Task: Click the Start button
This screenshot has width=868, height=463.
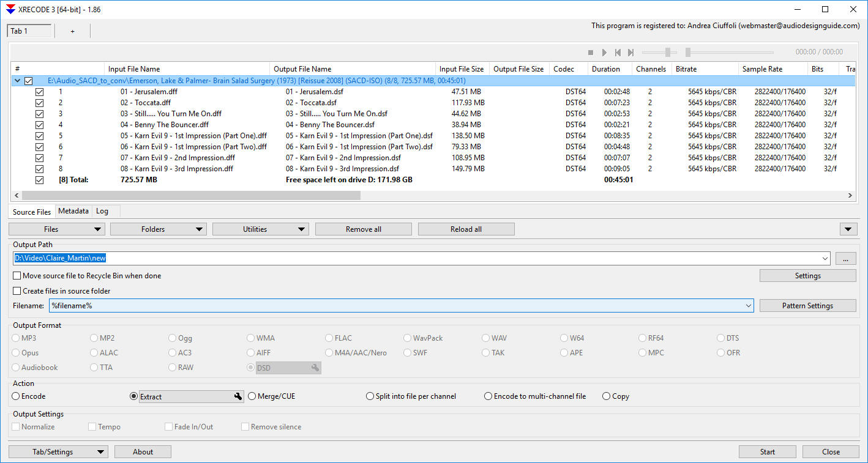Action: (767, 452)
